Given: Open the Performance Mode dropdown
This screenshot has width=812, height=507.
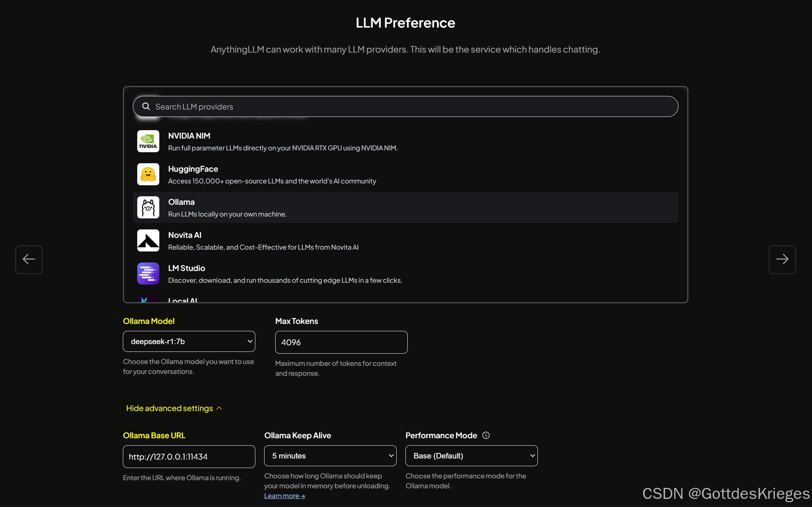Looking at the screenshot, I should [471, 456].
